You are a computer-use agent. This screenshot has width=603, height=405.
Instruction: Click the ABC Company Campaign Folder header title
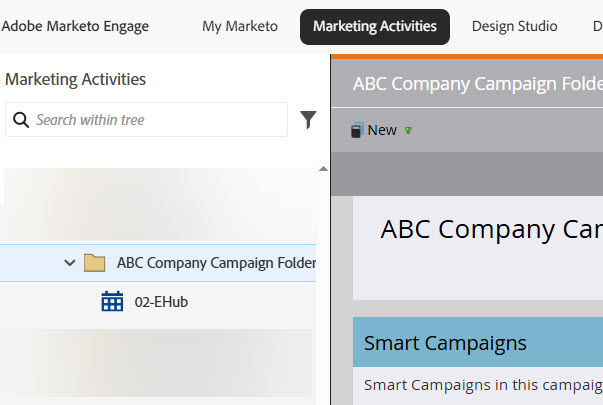click(x=478, y=84)
